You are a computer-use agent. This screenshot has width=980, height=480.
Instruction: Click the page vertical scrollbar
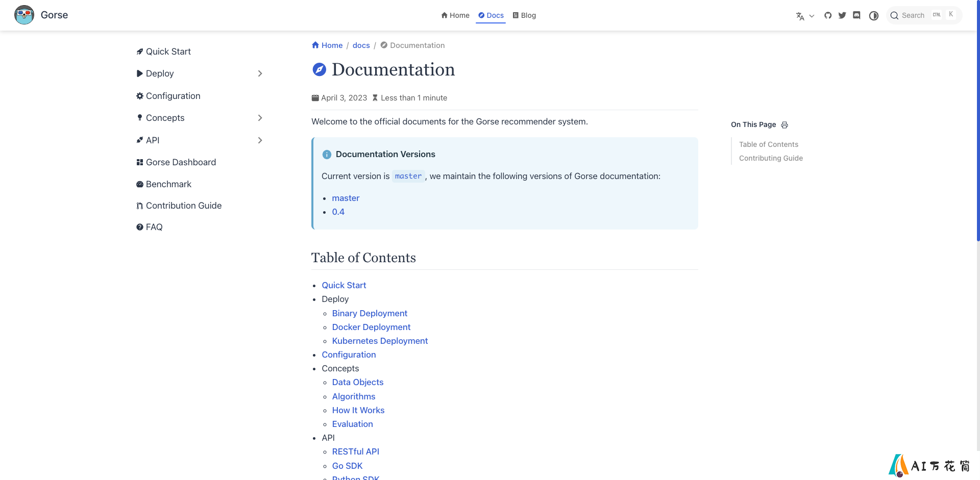pyautogui.click(x=978, y=120)
